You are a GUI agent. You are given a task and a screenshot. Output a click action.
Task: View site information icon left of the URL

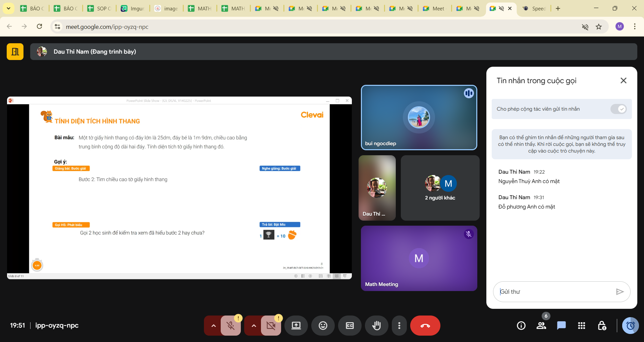pos(58,27)
